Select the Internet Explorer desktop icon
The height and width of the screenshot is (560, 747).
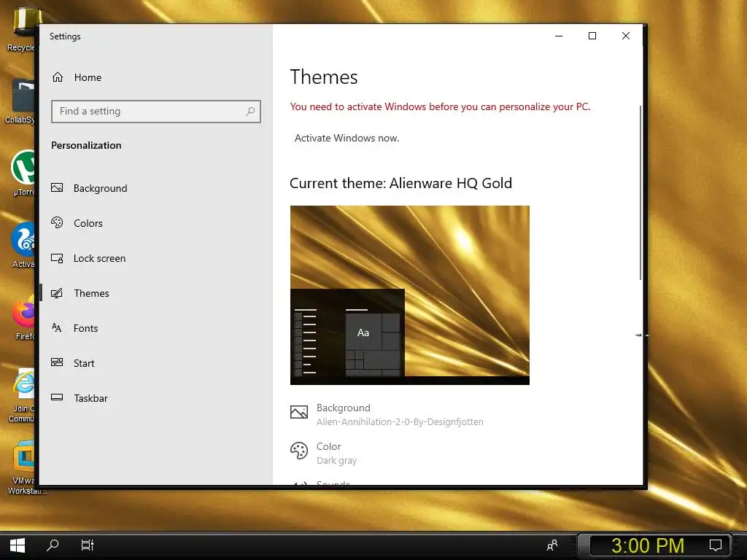pyautogui.click(x=22, y=396)
